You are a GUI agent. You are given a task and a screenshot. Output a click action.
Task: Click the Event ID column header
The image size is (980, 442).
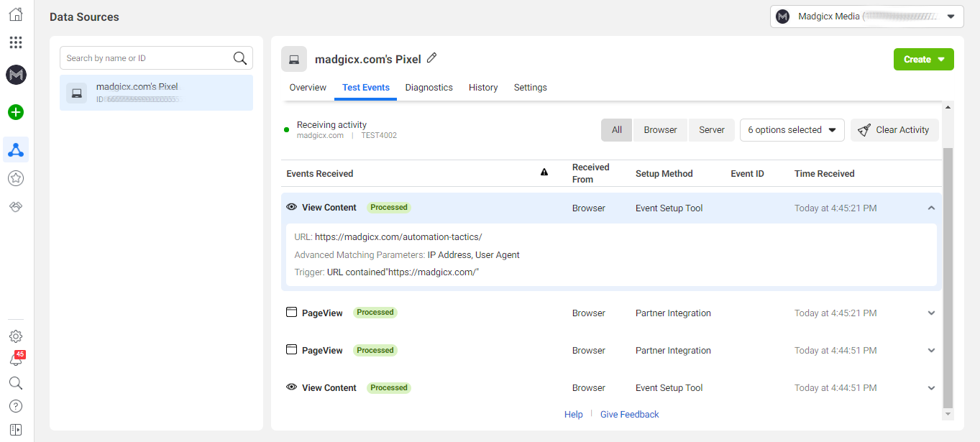click(x=747, y=174)
